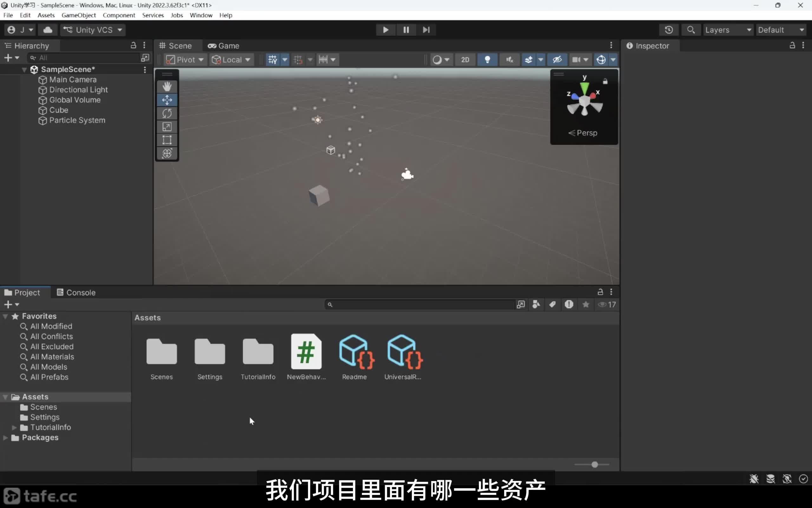Open search in new window from Project panel
This screenshot has height=508, width=812.
click(521, 304)
